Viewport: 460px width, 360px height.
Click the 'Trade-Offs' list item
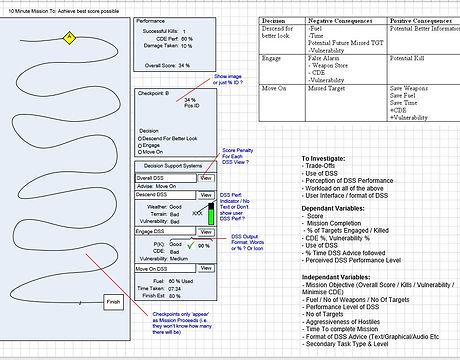(x=318, y=166)
